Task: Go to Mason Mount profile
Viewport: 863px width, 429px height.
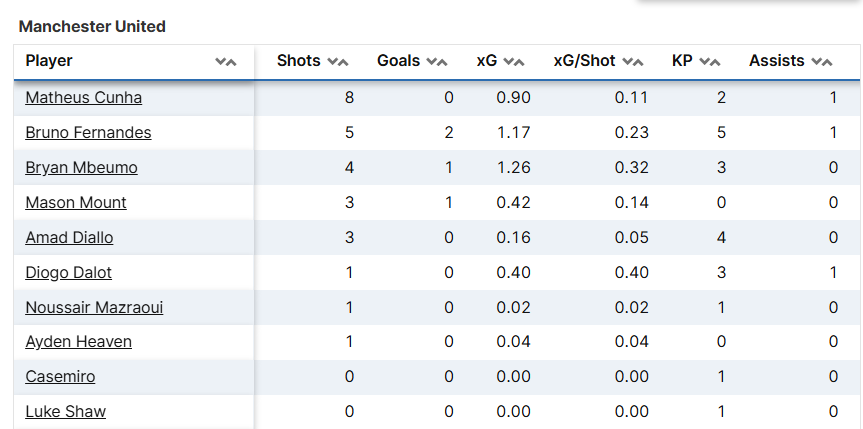Action: point(76,203)
